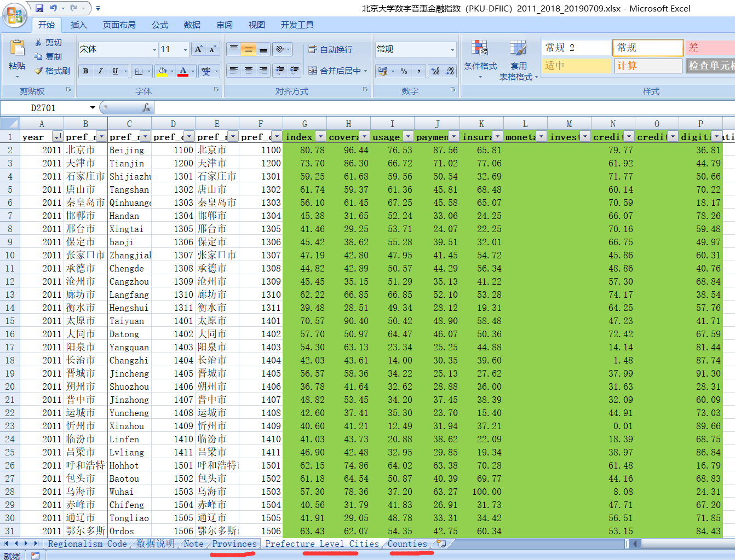The image size is (735, 560).
Task: Toggle the wrap text (自动换行) option
Action: tap(331, 49)
